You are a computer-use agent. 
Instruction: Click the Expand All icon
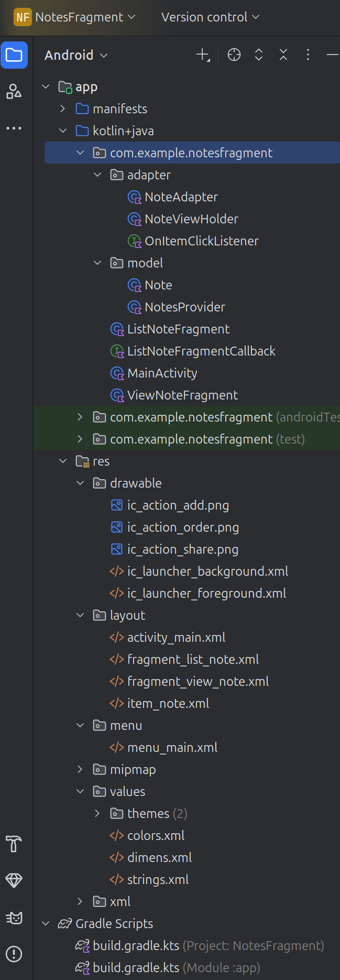[259, 55]
